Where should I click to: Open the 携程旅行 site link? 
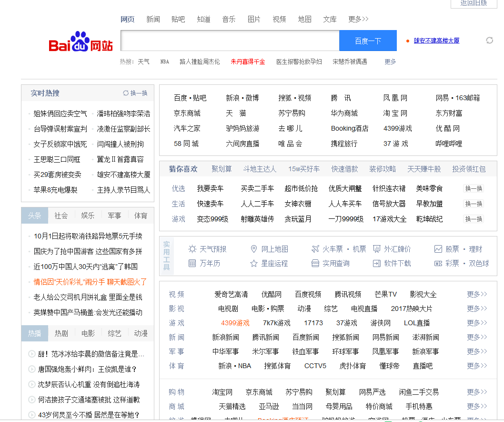click(344, 144)
